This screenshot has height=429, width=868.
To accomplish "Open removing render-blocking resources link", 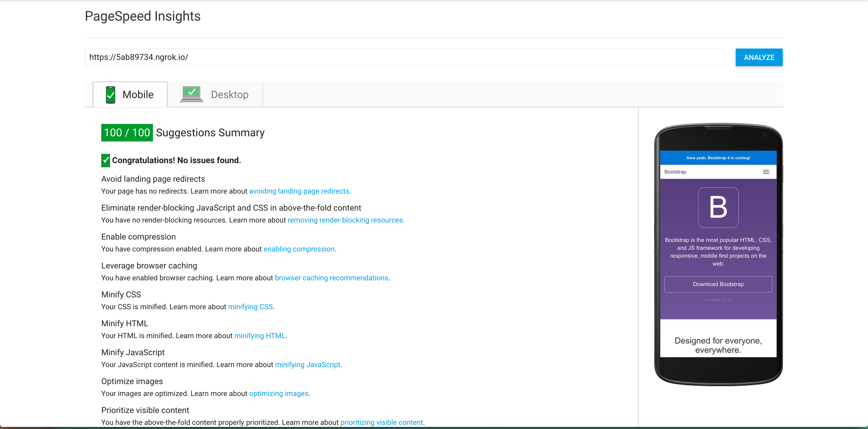I will point(345,220).
